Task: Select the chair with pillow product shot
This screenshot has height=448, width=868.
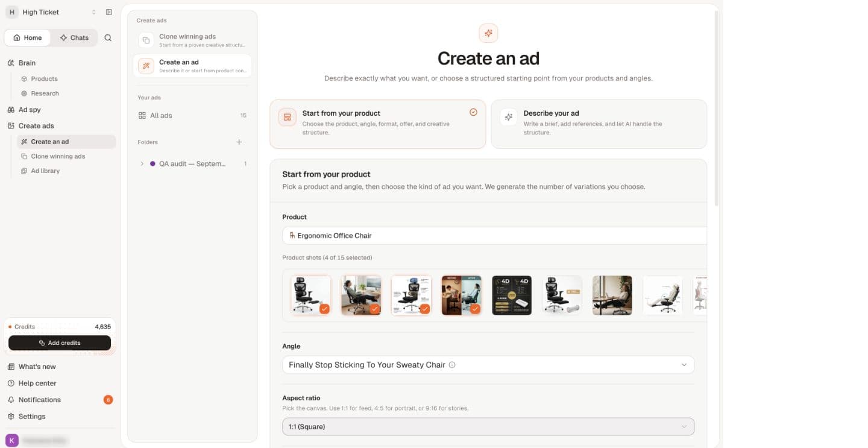Action: pos(562,295)
